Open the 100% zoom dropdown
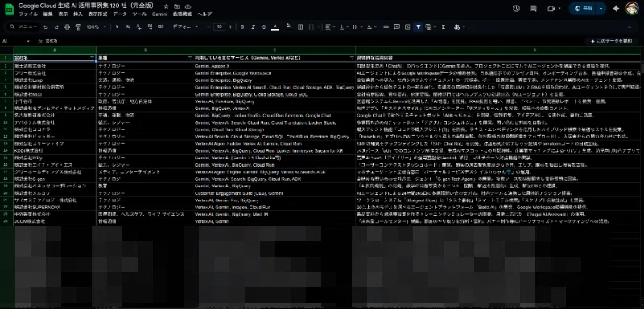Viewport: 644px width, 309px height. 96,27
